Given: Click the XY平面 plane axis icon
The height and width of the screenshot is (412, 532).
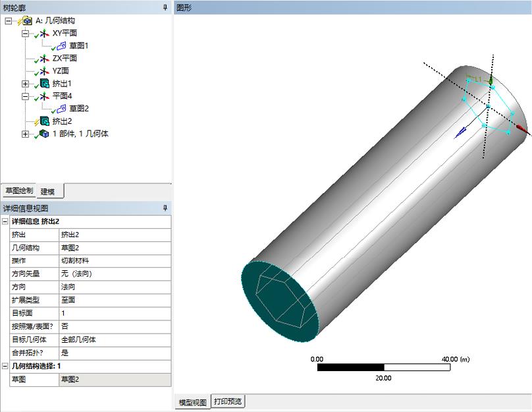Looking at the screenshot, I should [x=45, y=33].
